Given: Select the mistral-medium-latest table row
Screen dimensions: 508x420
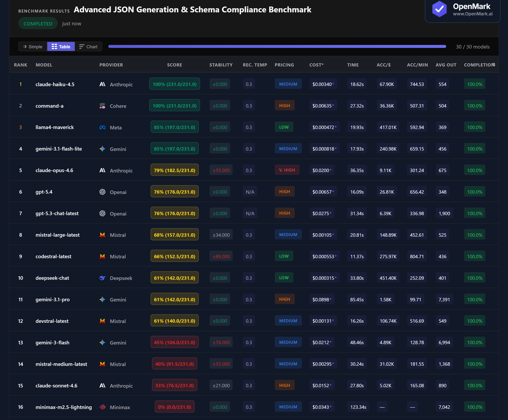Looking at the screenshot, I should point(61,364).
